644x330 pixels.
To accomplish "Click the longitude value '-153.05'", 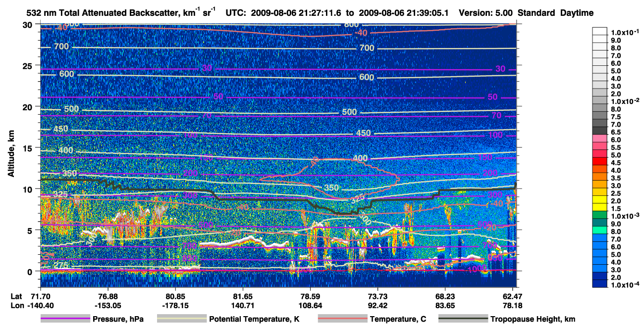I will [108, 305].
